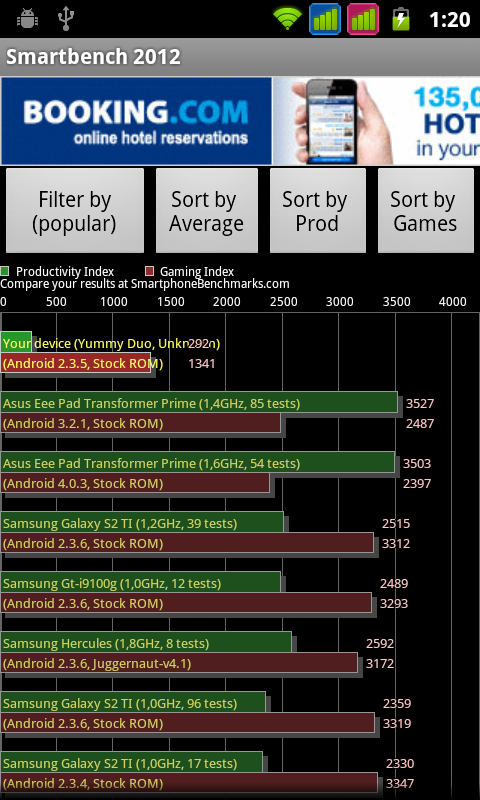Select Samsung Galaxy S2 TI 17 tests bar
The height and width of the screenshot is (800, 480).
(x=132, y=762)
